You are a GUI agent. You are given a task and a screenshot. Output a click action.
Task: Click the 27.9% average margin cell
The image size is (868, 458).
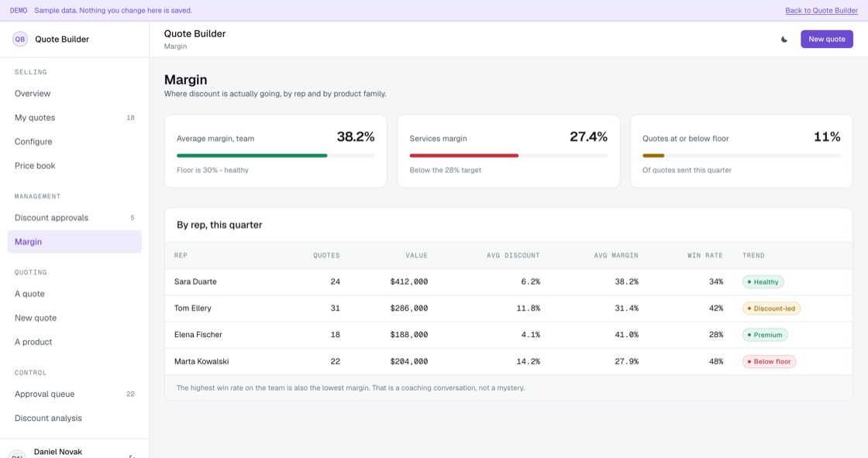tap(627, 362)
